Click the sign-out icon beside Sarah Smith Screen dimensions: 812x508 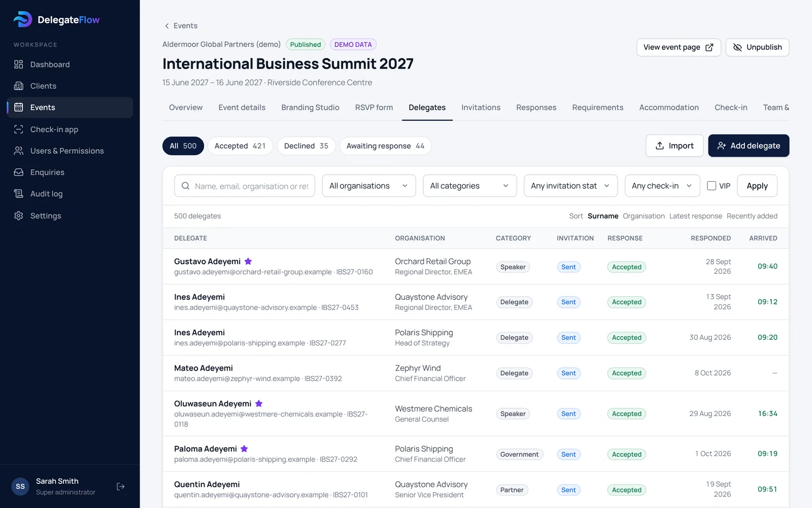121,487
